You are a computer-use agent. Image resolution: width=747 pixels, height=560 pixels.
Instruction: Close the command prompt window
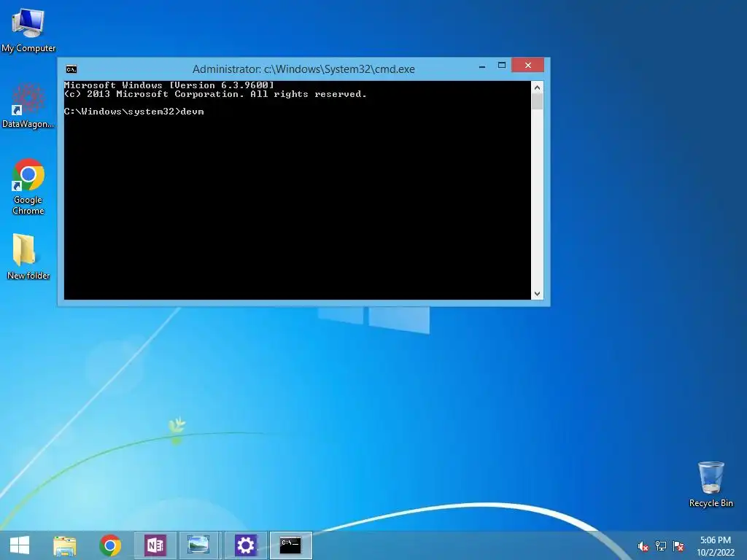[x=528, y=65]
